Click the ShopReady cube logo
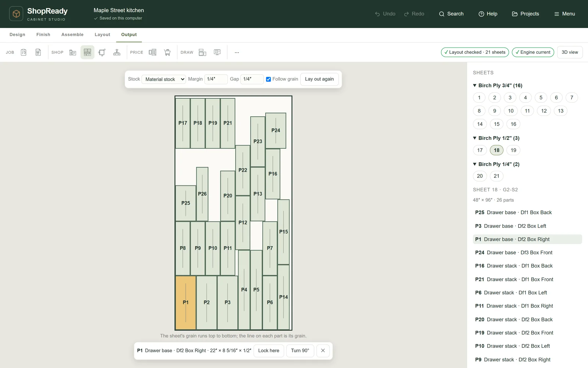The height and width of the screenshot is (368, 588). coord(16,14)
